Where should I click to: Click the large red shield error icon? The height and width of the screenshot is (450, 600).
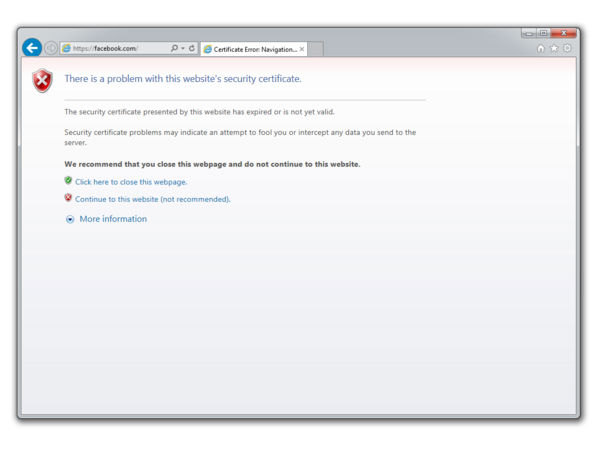pyautogui.click(x=42, y=81)
